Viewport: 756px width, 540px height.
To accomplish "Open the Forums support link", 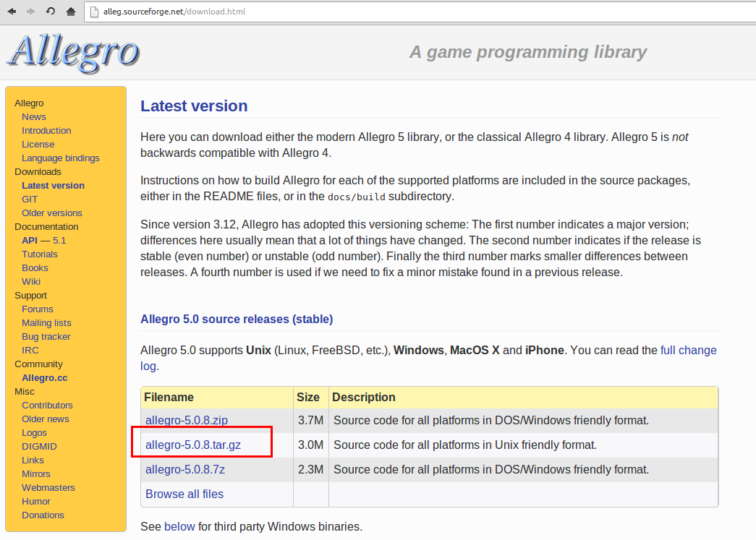I will click(x=38, y=309).
